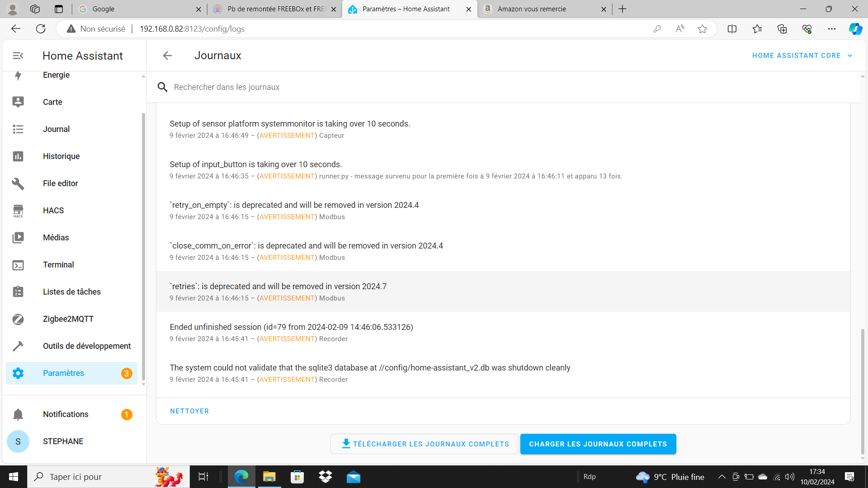
Task: Open Médias in sidebar
Action: [x=56, y=238]
